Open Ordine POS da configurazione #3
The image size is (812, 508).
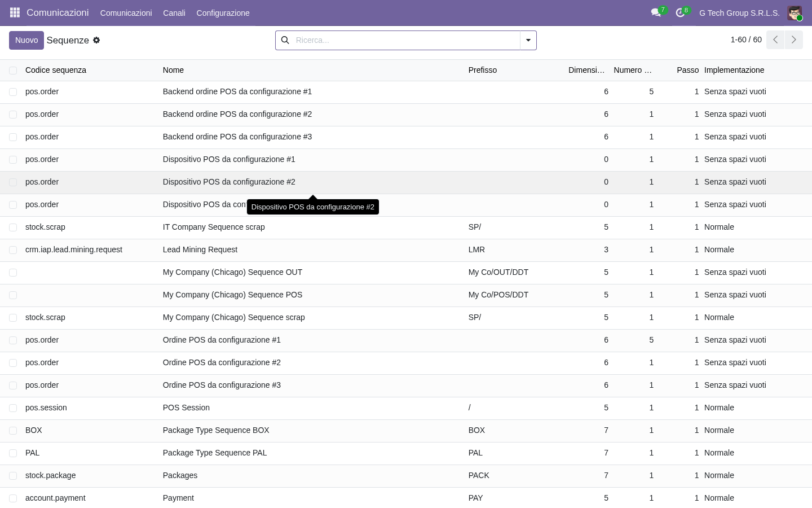222,385
